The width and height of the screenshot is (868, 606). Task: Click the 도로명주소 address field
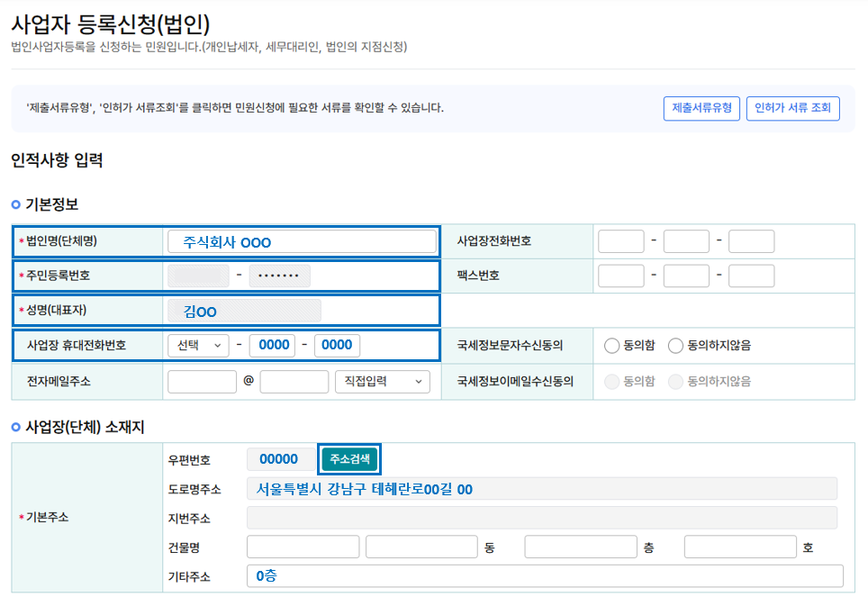tap(542, 489)
